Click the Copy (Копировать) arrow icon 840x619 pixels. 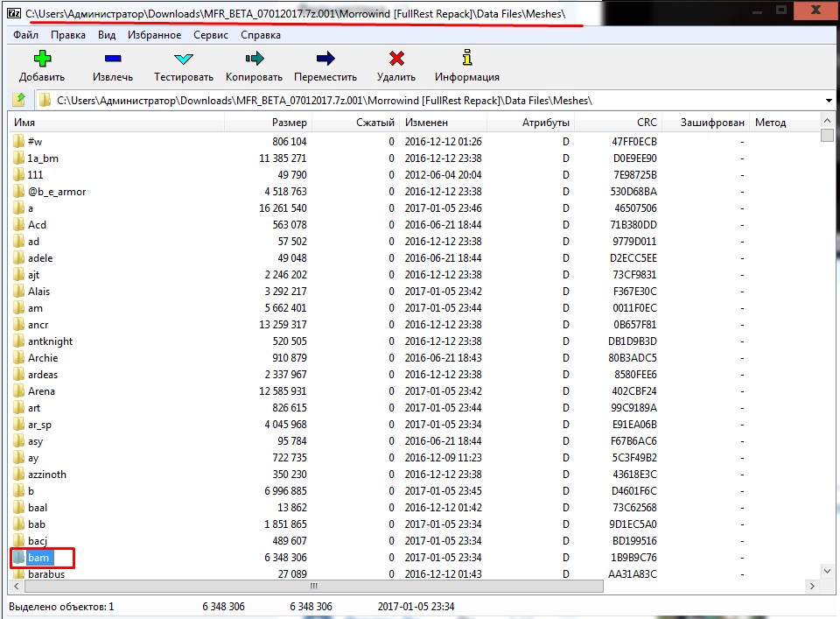pyautogui.click(x=255, y=60)
